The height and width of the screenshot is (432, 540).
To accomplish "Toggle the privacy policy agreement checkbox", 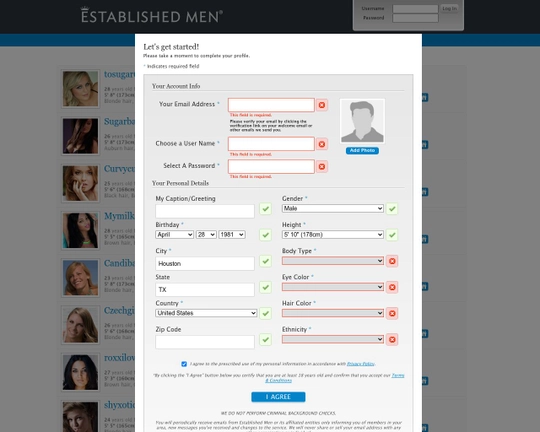I will (184, 364).
